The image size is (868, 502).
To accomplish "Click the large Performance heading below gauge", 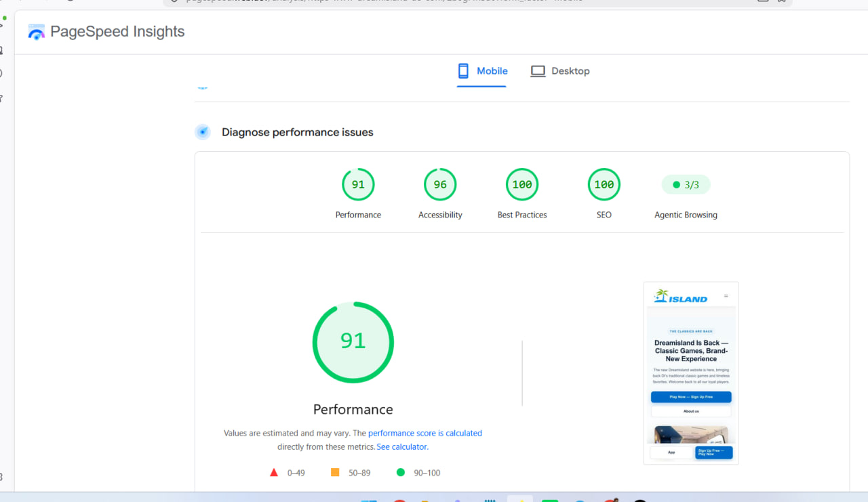I will pos(353,409).
